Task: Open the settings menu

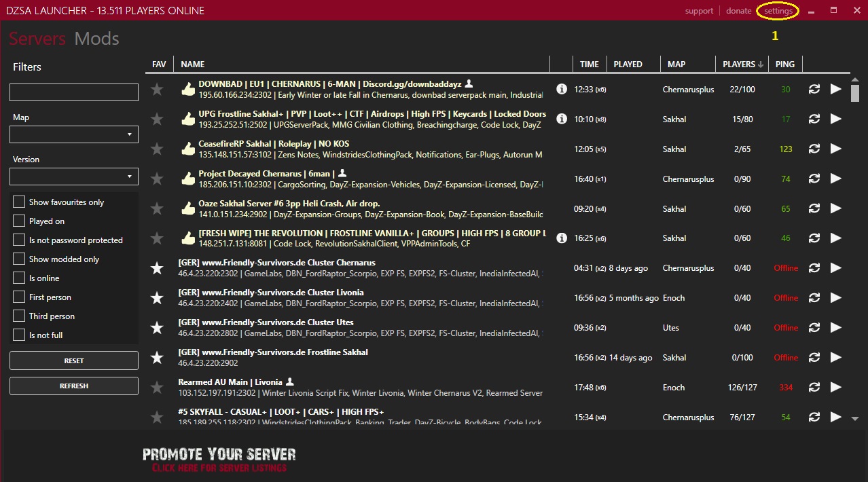Action: pyautogui.click(x=778, y=11)
